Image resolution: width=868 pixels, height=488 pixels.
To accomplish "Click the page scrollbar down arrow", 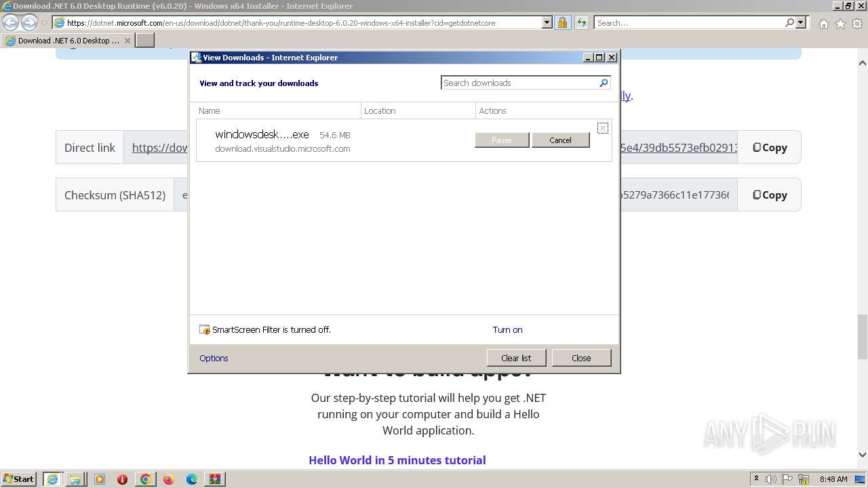I will [x=862, y=455].
